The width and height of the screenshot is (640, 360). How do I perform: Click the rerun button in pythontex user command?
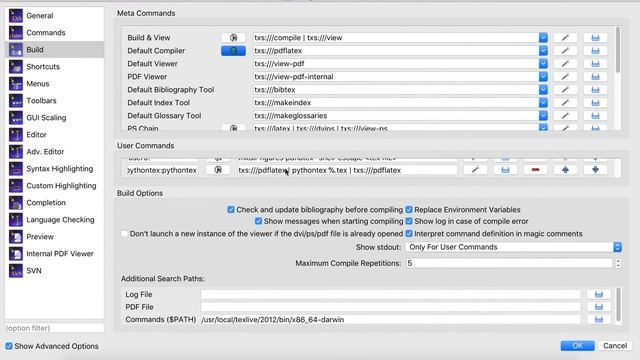point(218,170)
